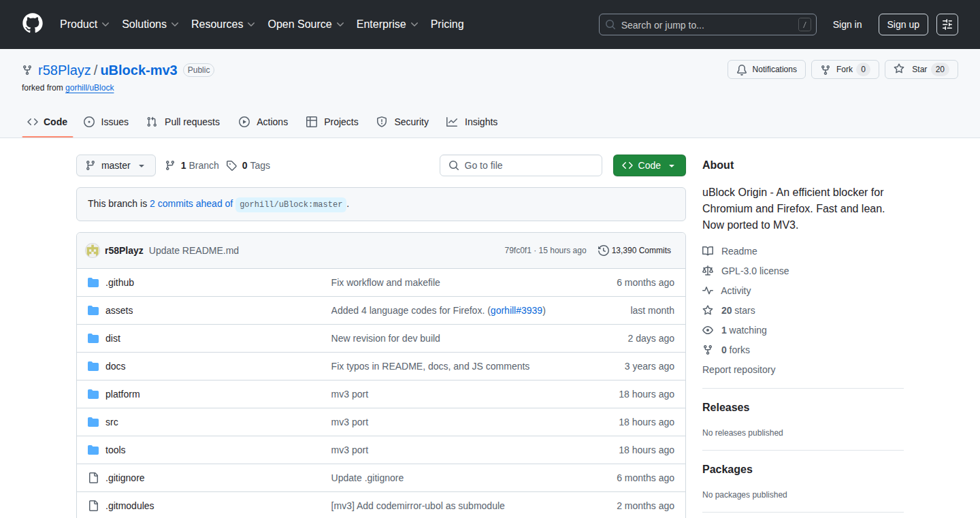Viewport: 980px width, 518px height.
Task: Switch to the Actions tab
Action: pyautogui.click(x=263, y=122)
